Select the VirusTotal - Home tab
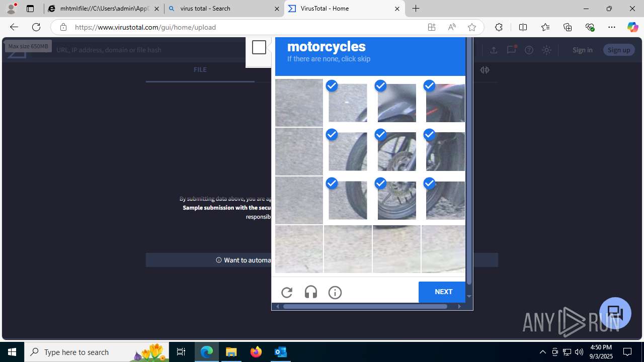This screenshot has height=362, width=644. [x=345, y=9]
